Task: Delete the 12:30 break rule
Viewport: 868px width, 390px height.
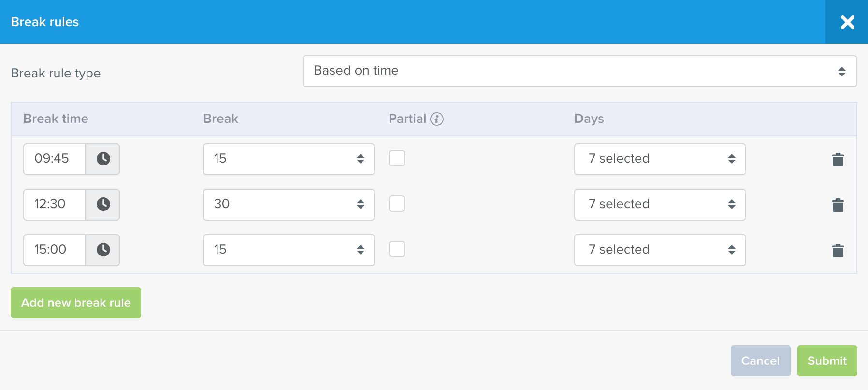Action: point(838,205)
